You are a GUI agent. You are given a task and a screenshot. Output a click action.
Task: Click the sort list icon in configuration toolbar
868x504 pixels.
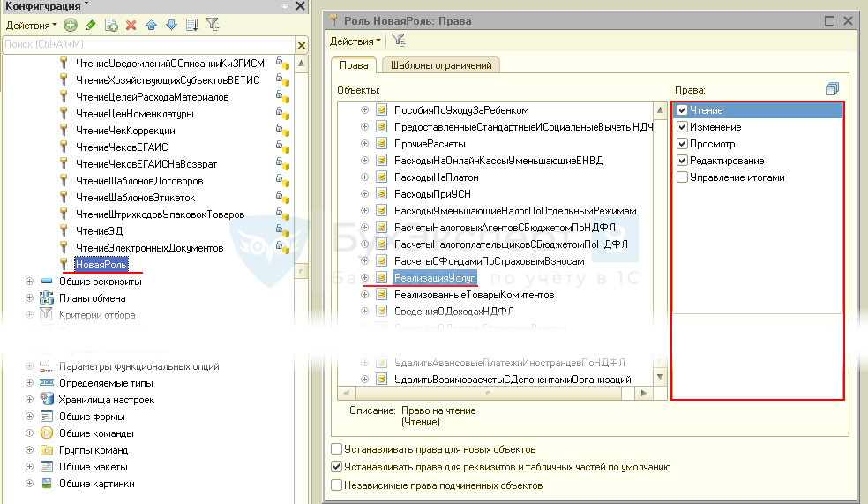click(191, 25)
